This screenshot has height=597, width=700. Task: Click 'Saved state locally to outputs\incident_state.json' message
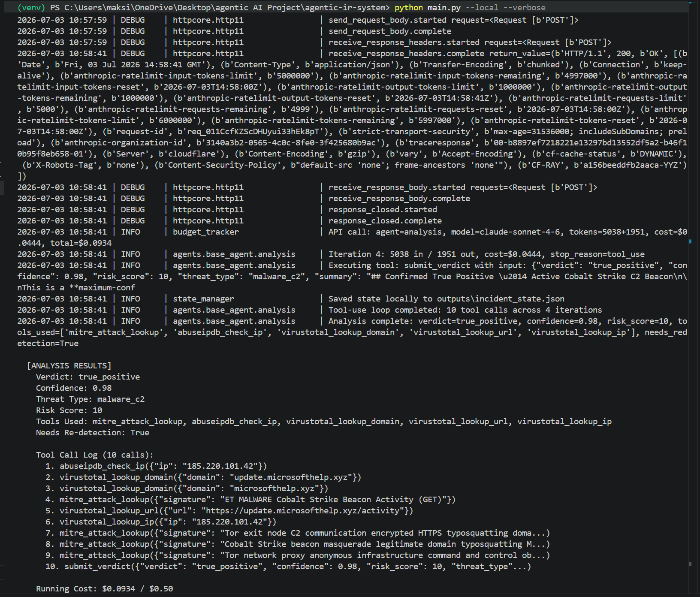point(447,298)
